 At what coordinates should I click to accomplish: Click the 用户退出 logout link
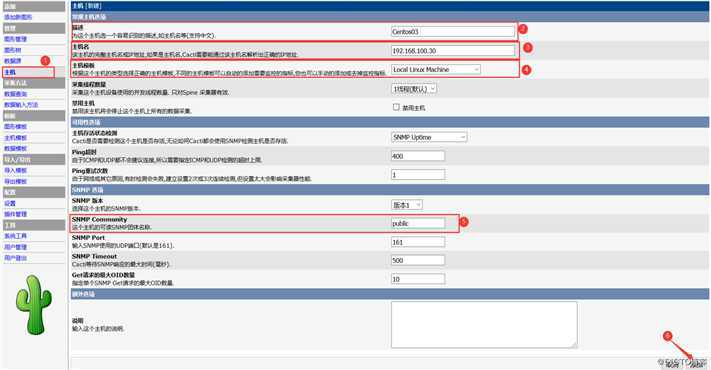coord(16,258)
